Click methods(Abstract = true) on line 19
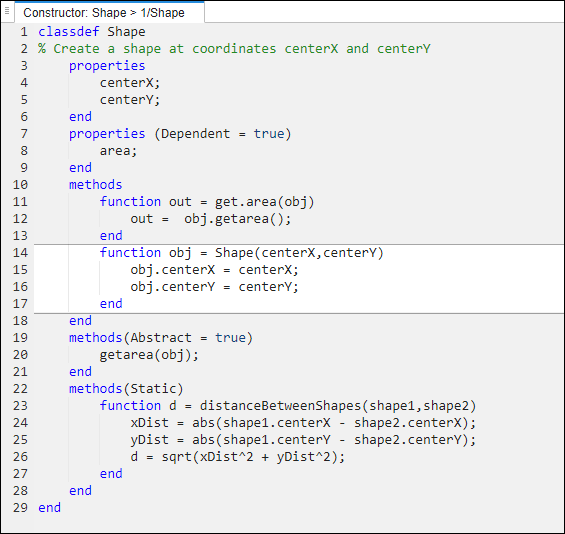The width and height of the screenshot is (565, 534). (161, 338)
